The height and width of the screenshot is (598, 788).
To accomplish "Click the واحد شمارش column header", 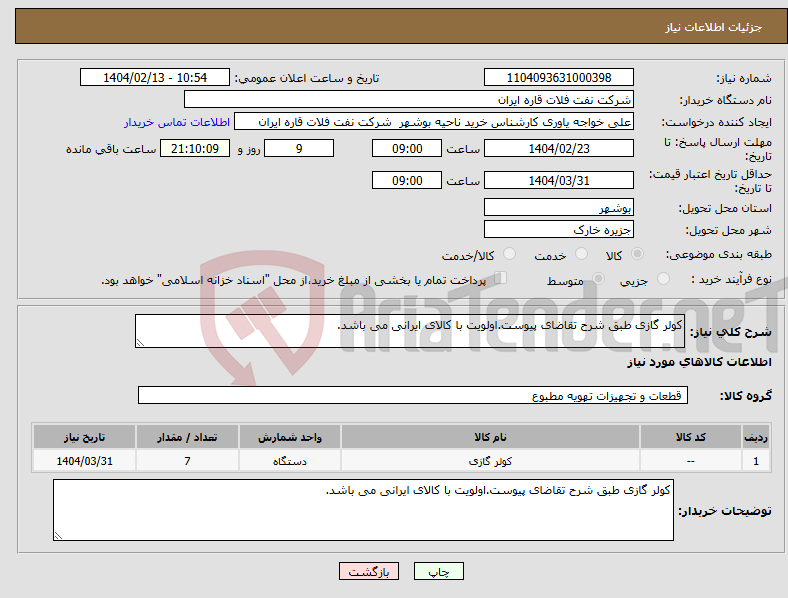I will 289,437.
